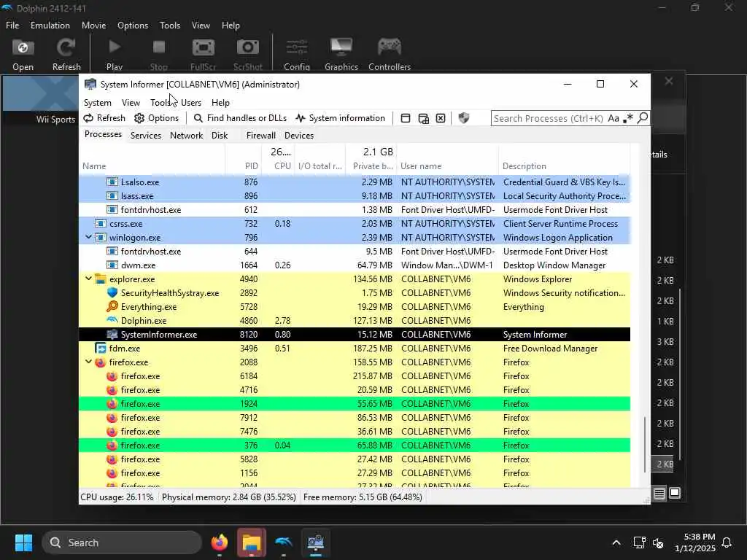Select the SystemInformer.exe process row
This screenshot has width=747, height=560.
click(355, 334)
